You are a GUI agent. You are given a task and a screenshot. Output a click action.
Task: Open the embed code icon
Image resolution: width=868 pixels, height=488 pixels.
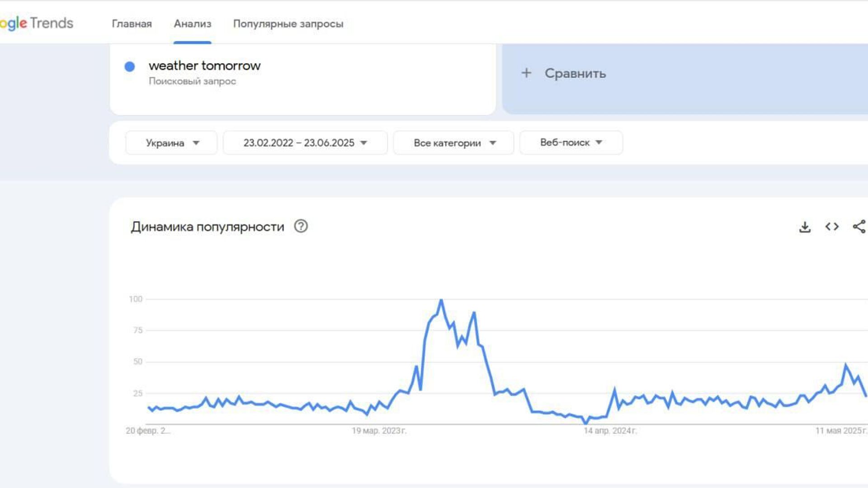click(832, 227)
